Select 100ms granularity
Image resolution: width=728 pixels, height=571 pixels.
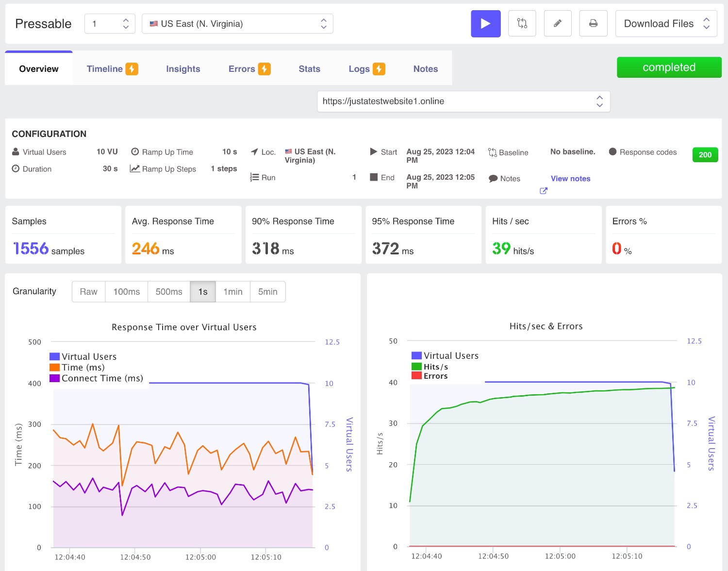(x=126, y=291)
